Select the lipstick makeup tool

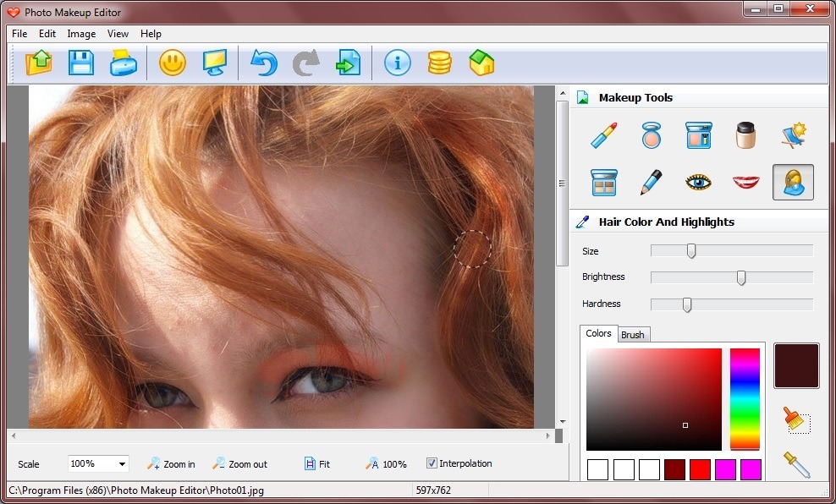point(604,135)
